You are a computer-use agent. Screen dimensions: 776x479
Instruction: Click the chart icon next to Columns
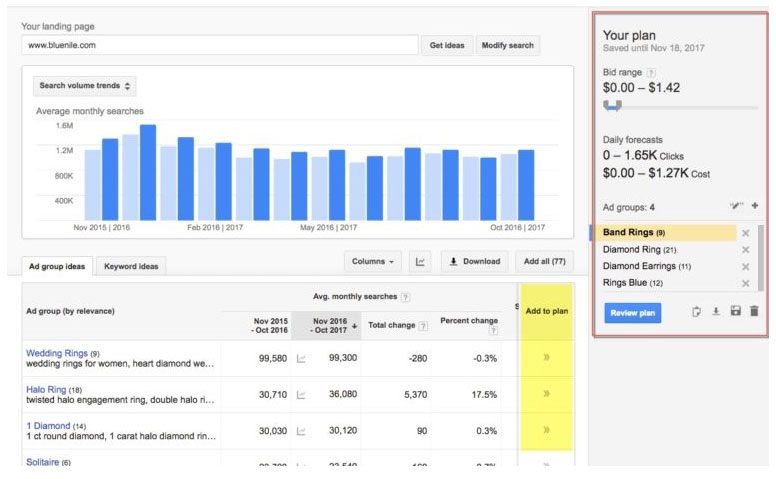pos(421,262)
